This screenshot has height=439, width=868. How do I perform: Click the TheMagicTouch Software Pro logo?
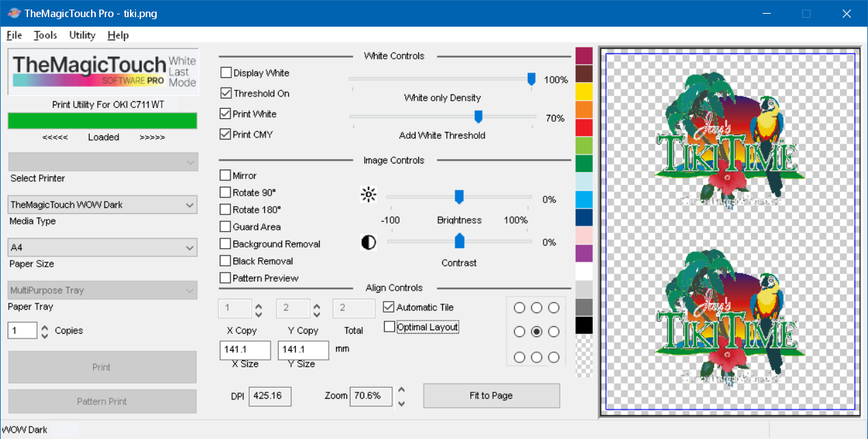tap(103, 71)
